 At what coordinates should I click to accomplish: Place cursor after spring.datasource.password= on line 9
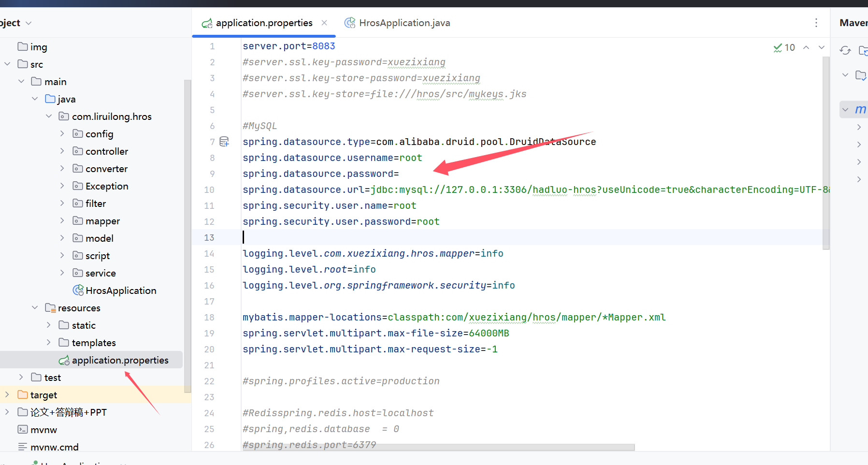point(400,174)
